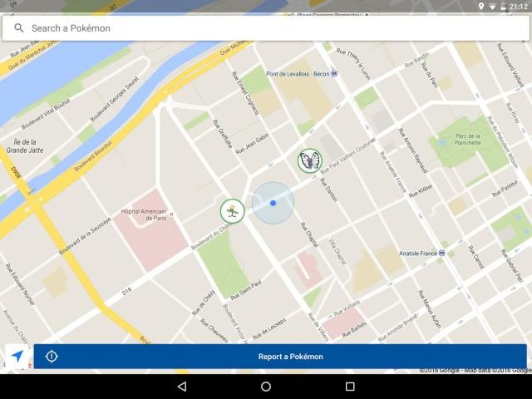Select Hôpital Américain de Paris on the map
This screenshot has height=399, width=532.
(x=143, y=214)
